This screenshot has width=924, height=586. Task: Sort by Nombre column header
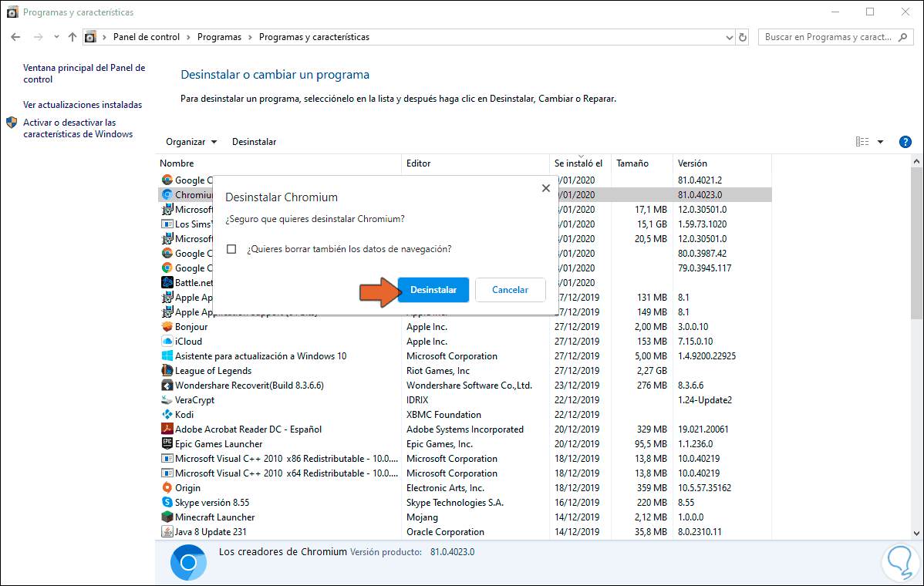point(278,163)
